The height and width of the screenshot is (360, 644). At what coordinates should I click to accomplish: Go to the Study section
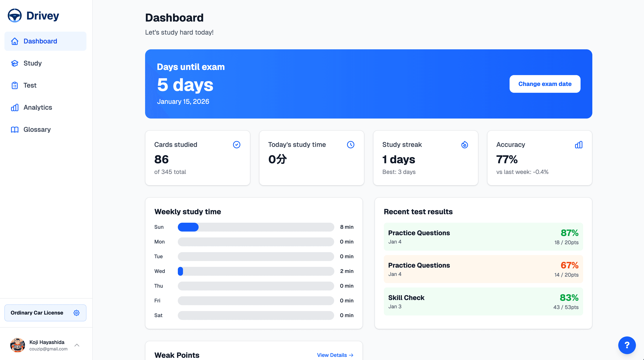33,63
